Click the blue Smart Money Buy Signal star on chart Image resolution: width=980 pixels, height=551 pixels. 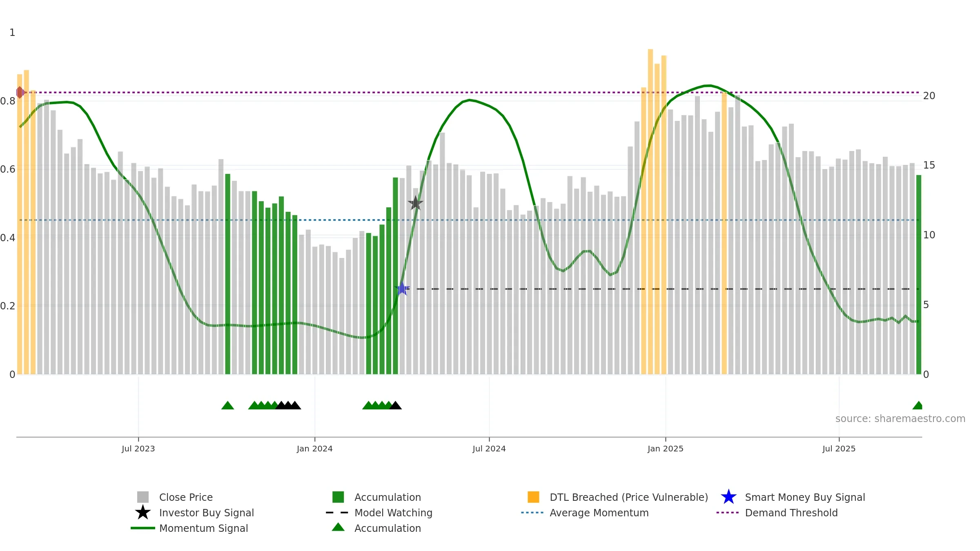coord(402,289)
